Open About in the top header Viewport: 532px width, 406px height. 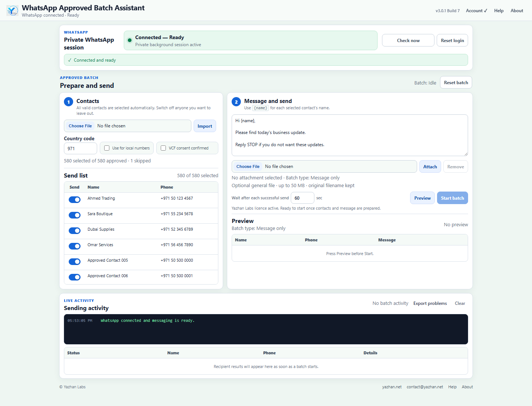[x=516, y=11]
